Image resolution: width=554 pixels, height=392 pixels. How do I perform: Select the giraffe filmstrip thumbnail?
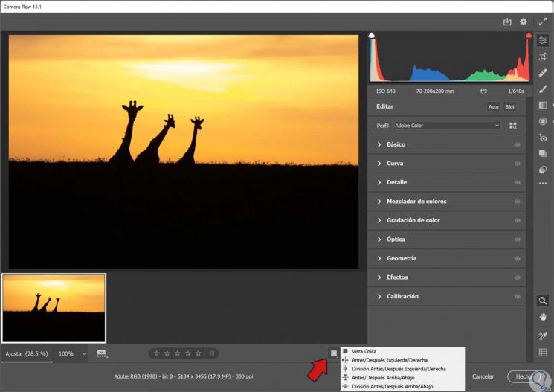(54, 307)
